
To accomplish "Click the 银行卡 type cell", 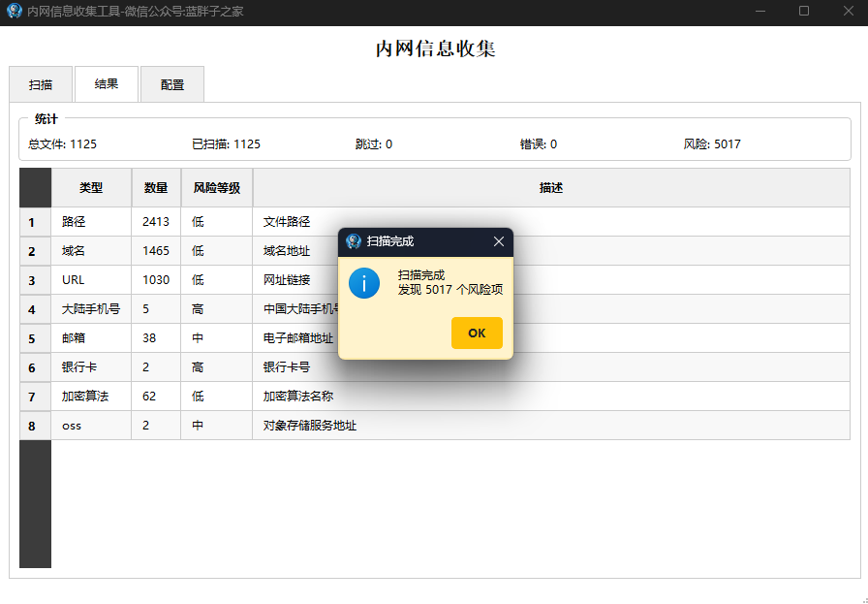I will (91, 367).
